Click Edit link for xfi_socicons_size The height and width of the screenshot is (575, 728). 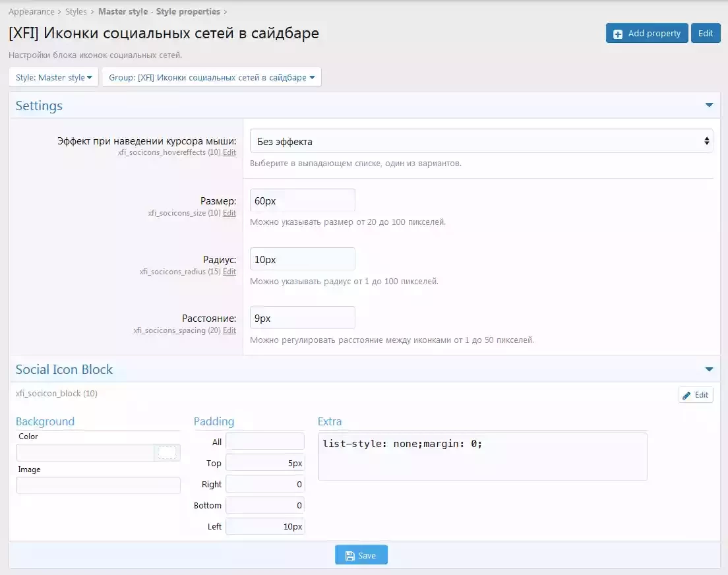tap(229, 213)
